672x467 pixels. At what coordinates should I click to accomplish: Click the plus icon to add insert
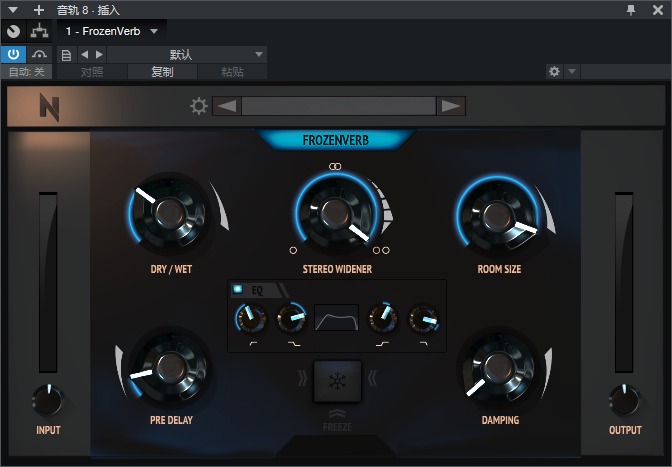39,10
